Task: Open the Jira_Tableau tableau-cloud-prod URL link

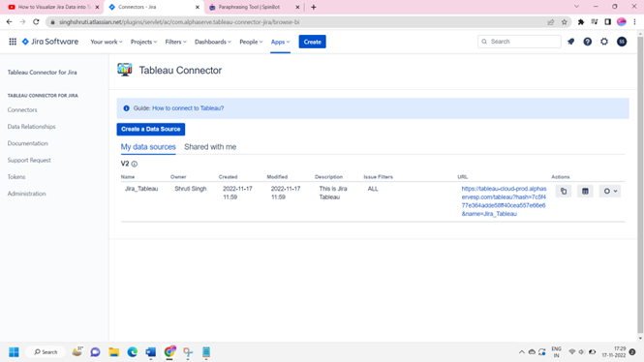Action: 504,201
